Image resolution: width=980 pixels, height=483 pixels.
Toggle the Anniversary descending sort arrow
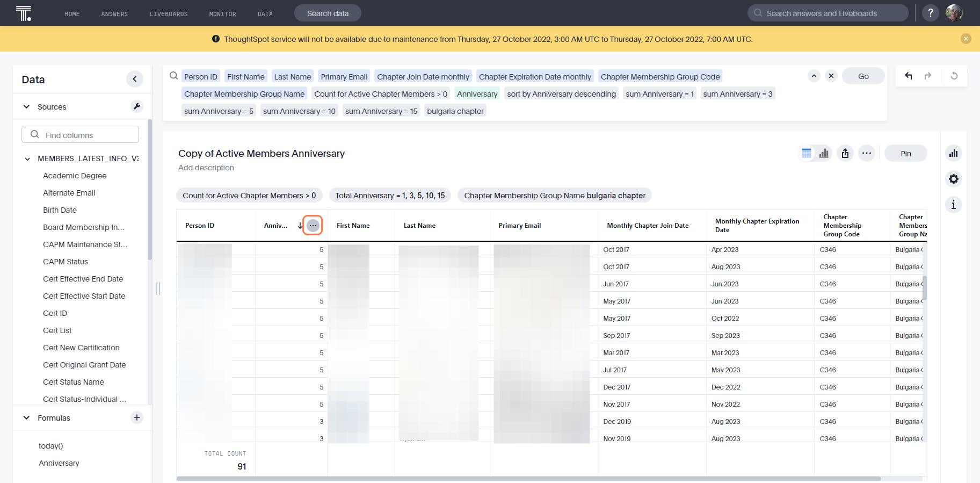click(300, 226)
